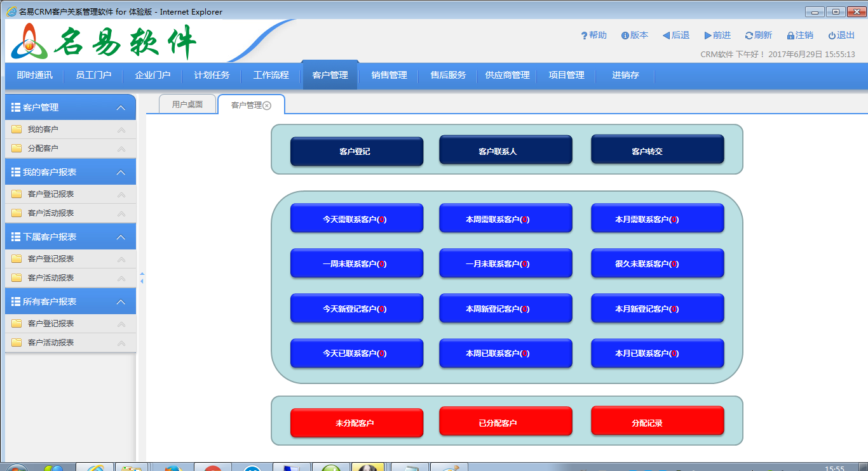
Task: Close the 客户管理 tab with its x
Action: pos(267,105)
